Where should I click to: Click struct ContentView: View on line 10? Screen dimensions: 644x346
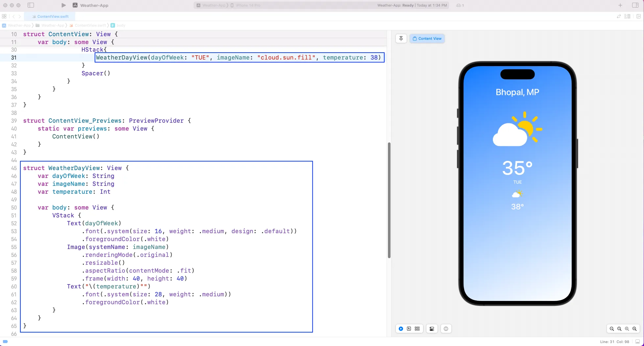[x=70, y=34]
